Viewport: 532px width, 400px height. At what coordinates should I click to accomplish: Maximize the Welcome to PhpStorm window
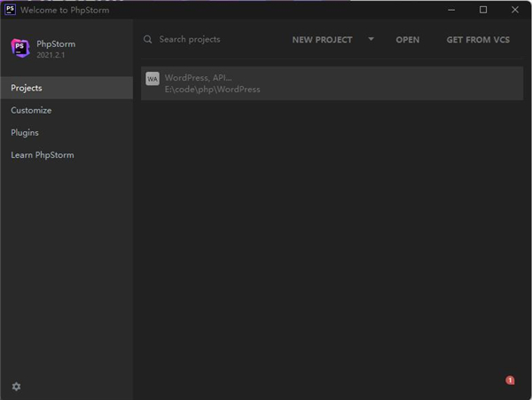[x=483, y=10]
